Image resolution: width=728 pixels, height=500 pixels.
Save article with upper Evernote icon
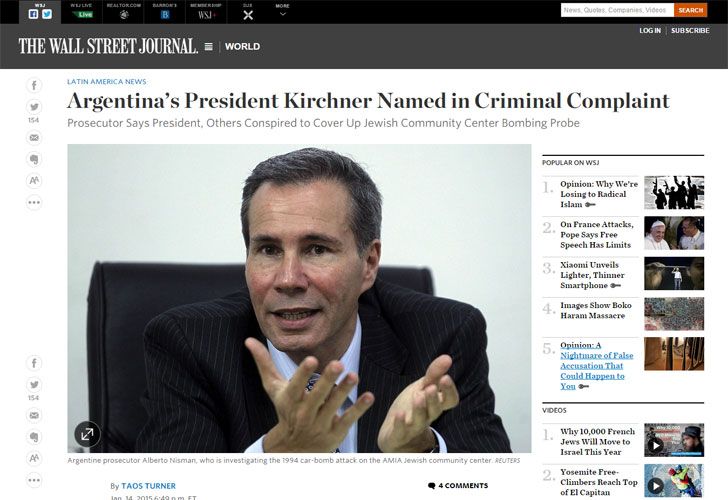[34, 159]
